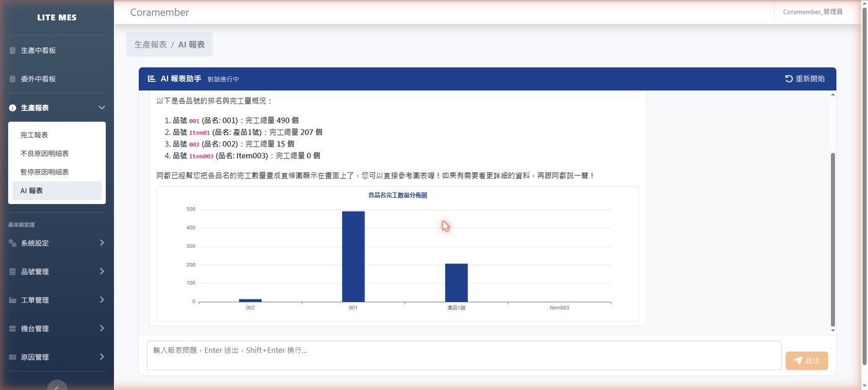
Task: Click the chat panel vertical scrollbar thumb
Action: [x=833, y=239]
